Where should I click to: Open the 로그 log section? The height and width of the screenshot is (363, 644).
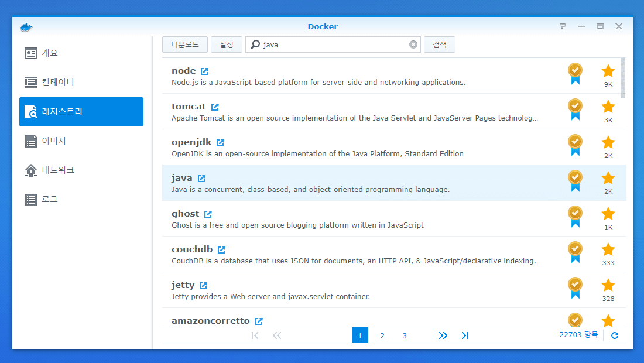click(81, 200)
